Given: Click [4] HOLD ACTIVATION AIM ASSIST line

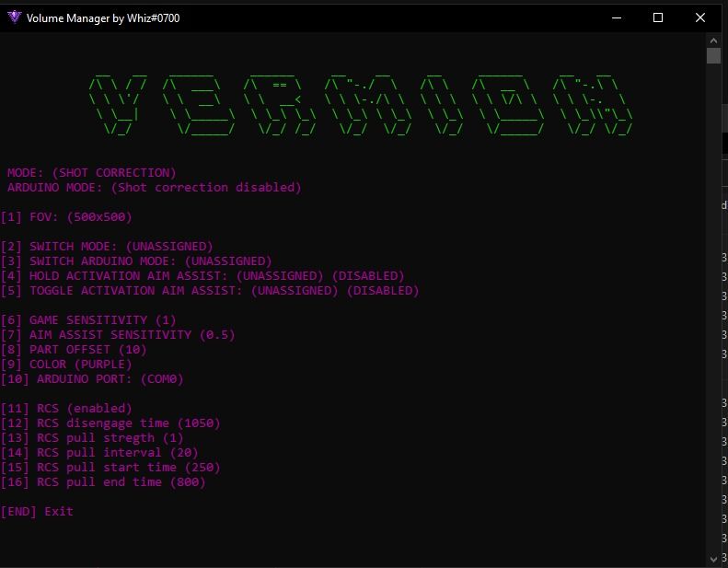Looking at the screenshot, I should 202,276.
